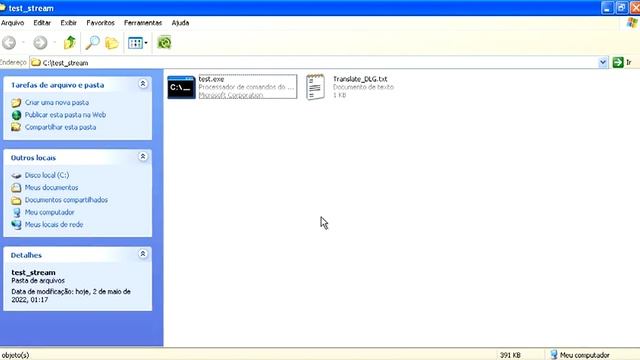Open Meus locais de rede link

[54, 224]
